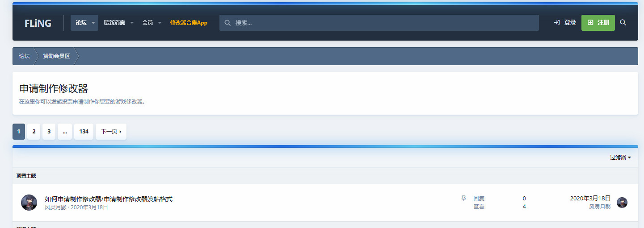644x228 pixels.
Task: Expand the 论坛 dropdown arrow
Action: coord(93,23)
